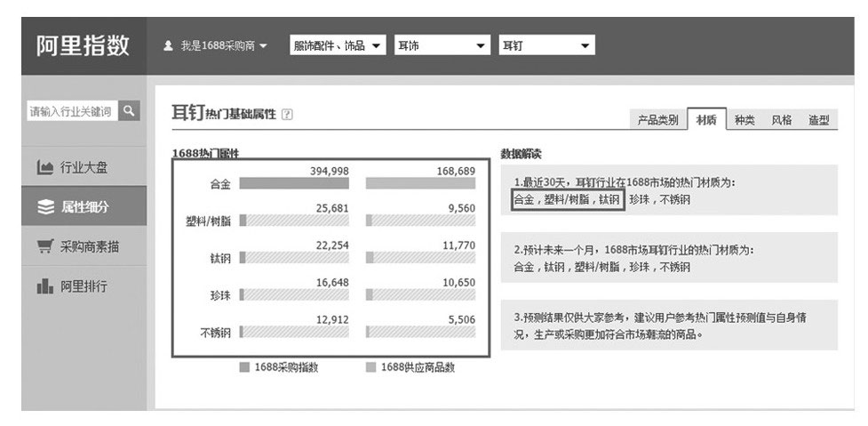Click the 合金 row label in chart
The width and height of the screenshot is (868, 426).
coord(220,184)
